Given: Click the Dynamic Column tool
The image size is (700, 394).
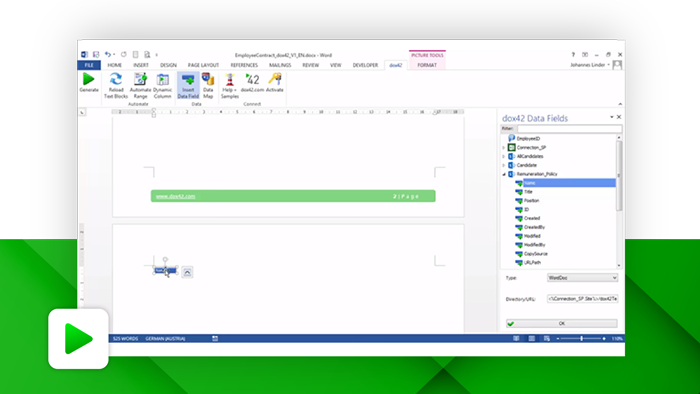Looking at the screenshot, I should (x=162, y=86).
